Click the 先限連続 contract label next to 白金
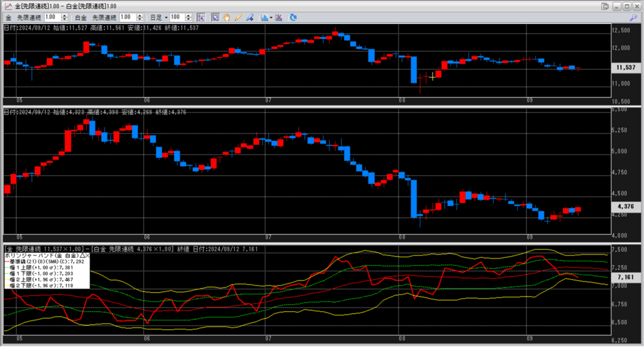Viewport: 644px width, 347px height. pos(104,17)
